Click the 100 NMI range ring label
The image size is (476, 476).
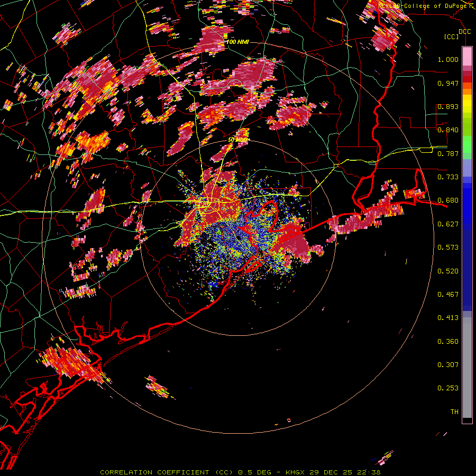(x=237, y=42)
